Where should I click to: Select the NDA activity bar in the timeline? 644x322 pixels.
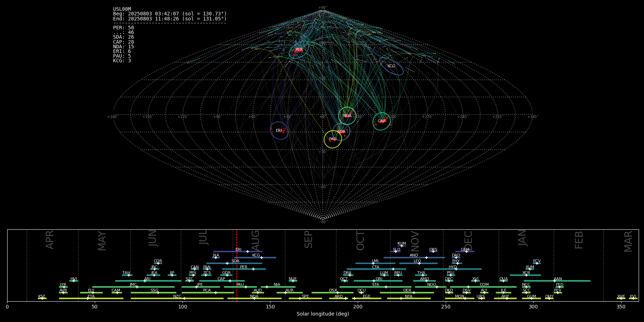[x=254, y=298]
